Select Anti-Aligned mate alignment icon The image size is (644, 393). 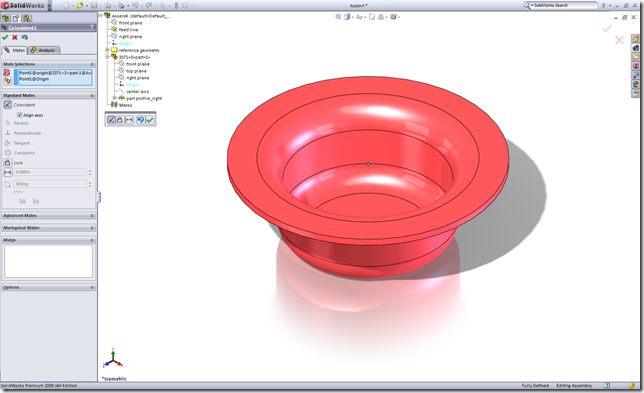tap(36, 201)
